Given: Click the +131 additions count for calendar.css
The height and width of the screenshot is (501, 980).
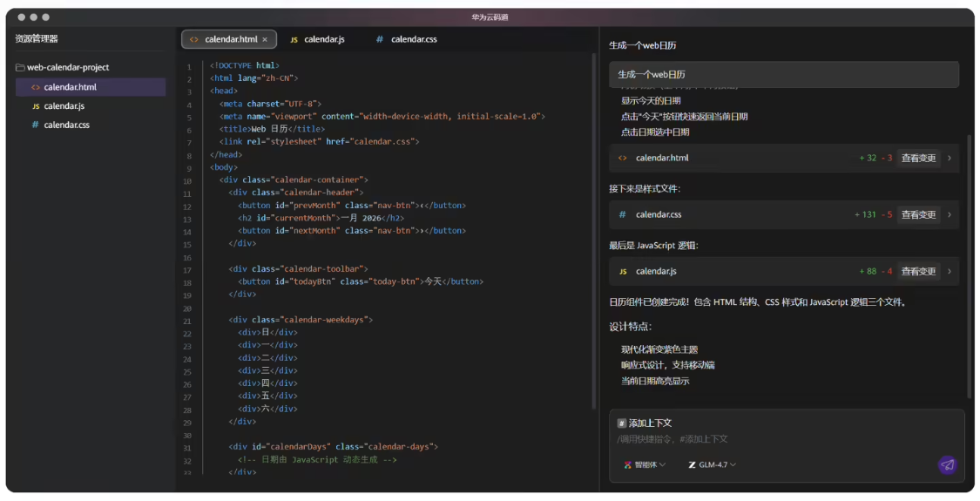Looking at the screenshot, I should tap(865, 214).
